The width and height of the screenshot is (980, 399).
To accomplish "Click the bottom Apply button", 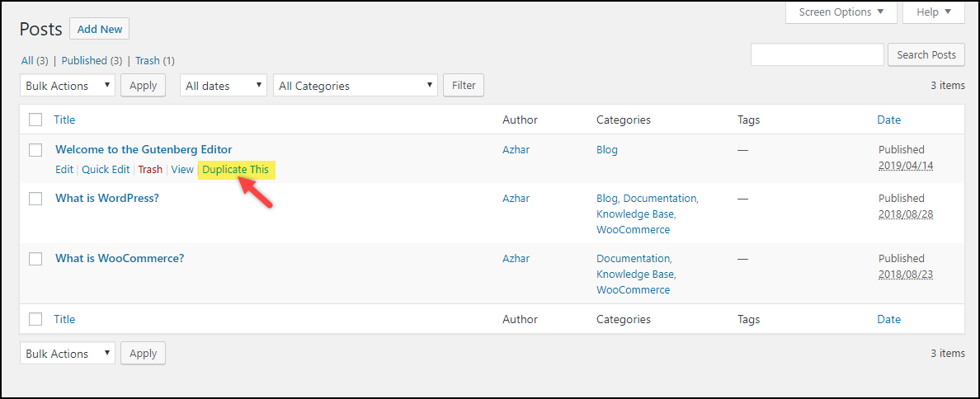I will [x=144, y=354].
